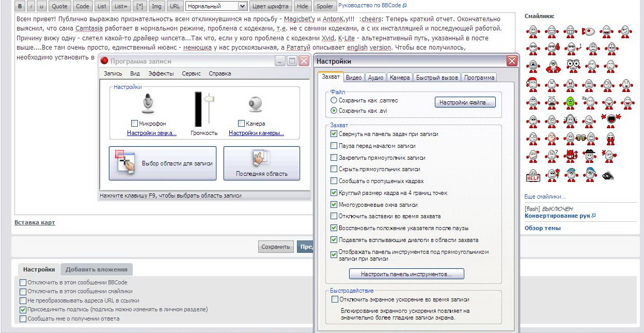Insert the smiley holding a rose

pyautogui.click(x=553, y=175)
